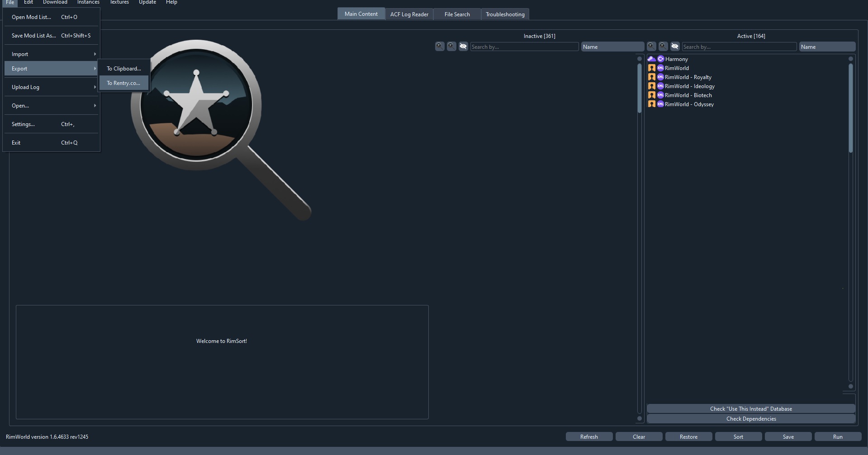This screenshot has width=868, height=455.
Task: Click the Save button
Action: click(x=788, y=437)
